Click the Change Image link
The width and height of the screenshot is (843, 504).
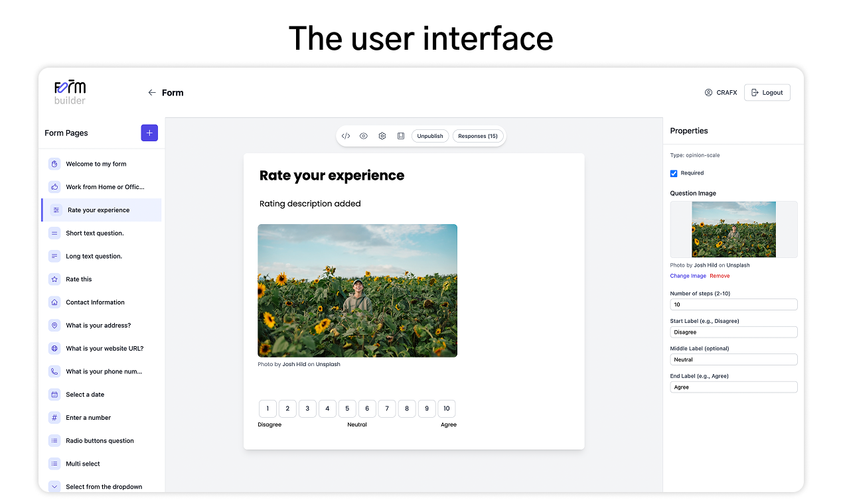coord(688,275)
